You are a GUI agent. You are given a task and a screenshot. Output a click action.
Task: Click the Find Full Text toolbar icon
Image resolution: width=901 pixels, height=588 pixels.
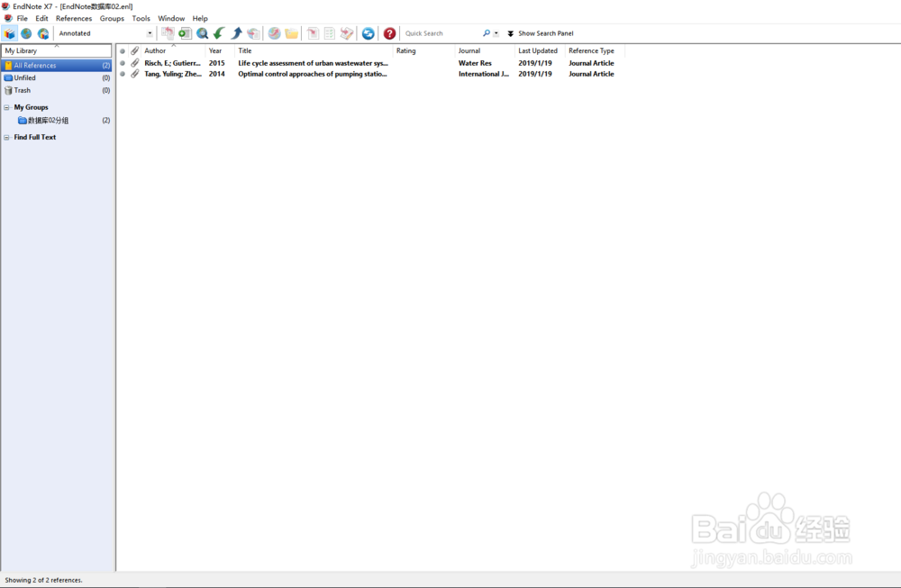click(253, 34)
